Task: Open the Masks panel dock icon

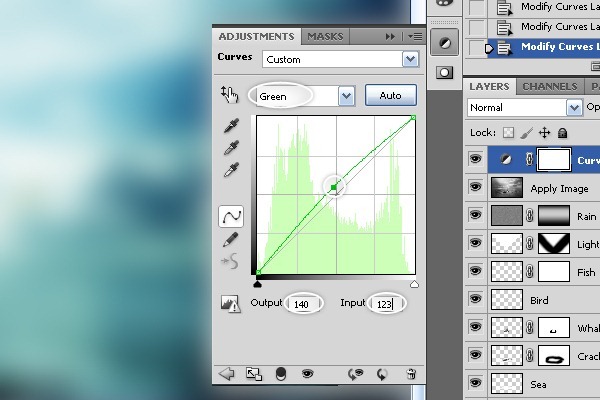Action: 444,73
